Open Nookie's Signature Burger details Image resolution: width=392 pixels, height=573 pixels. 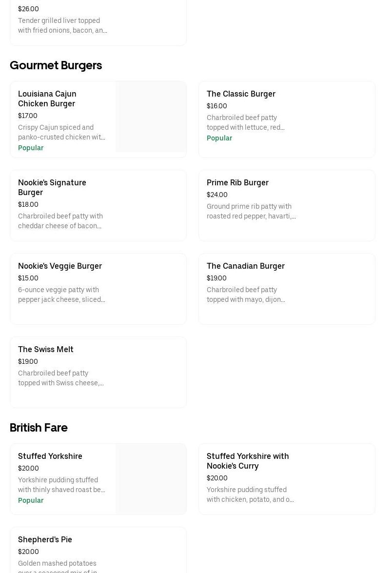click(x=52, y=187)
